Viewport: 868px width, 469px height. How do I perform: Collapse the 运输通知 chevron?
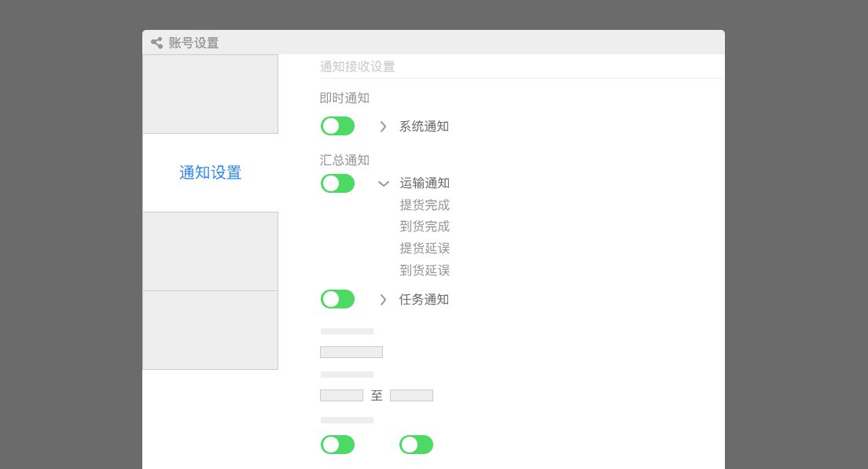coord(384,183)
